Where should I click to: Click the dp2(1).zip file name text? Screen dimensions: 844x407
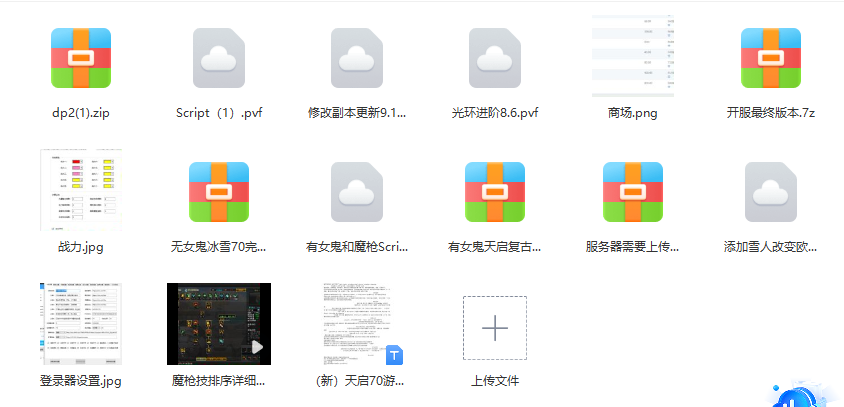tap(81, 112)
